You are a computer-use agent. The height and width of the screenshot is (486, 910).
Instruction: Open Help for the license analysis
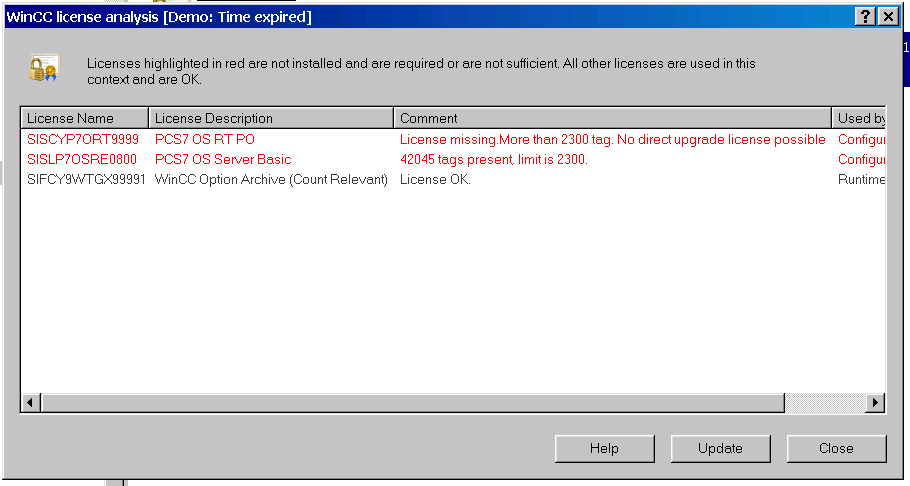(604, 448)
